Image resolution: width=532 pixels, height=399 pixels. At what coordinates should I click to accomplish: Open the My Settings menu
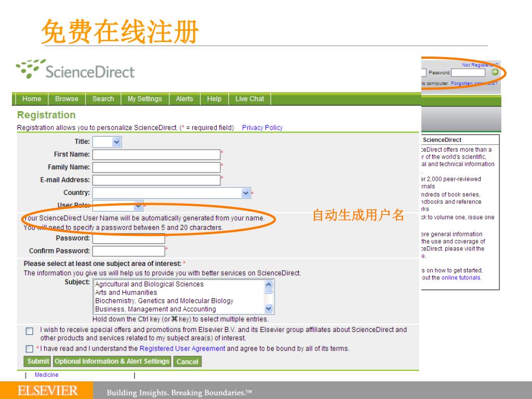point(145,99)
